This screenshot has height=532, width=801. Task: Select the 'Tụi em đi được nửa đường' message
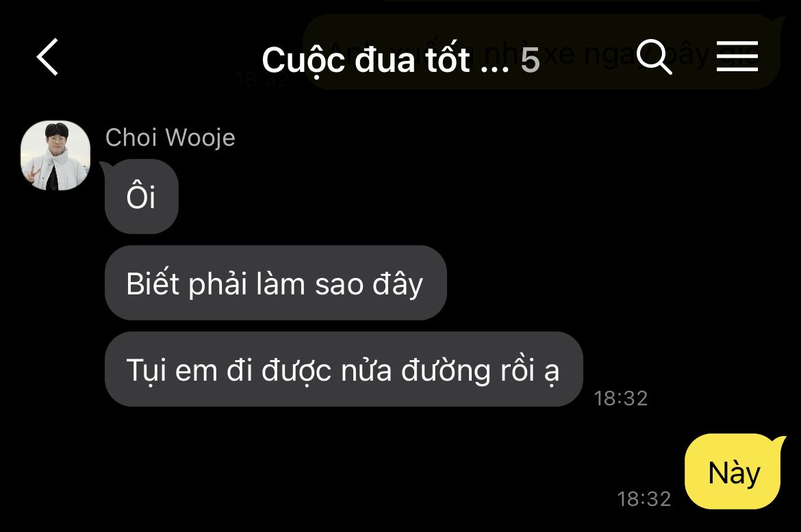coord(343,370)
